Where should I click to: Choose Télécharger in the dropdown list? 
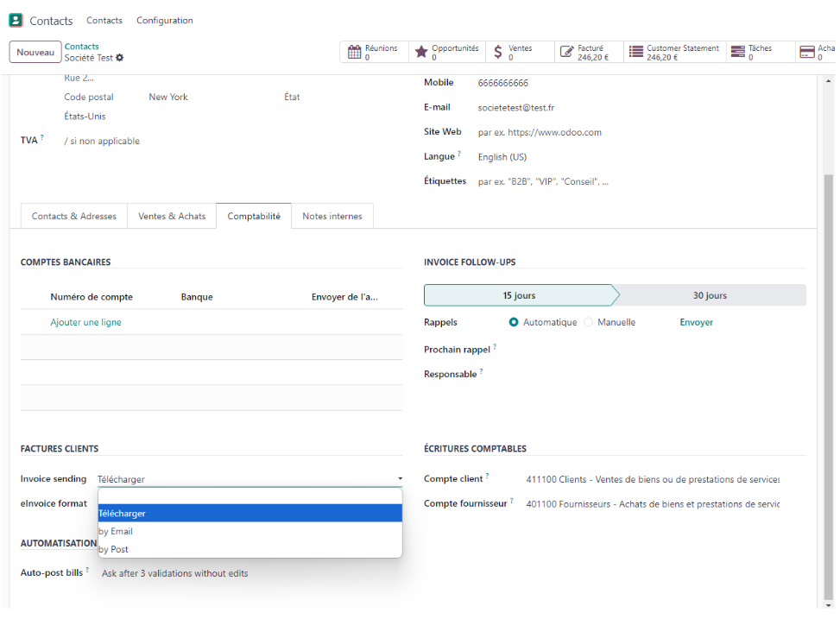(250, 513)
